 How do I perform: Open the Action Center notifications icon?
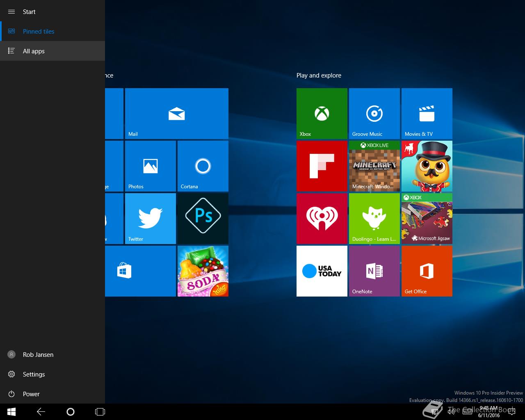pos(511,412)
